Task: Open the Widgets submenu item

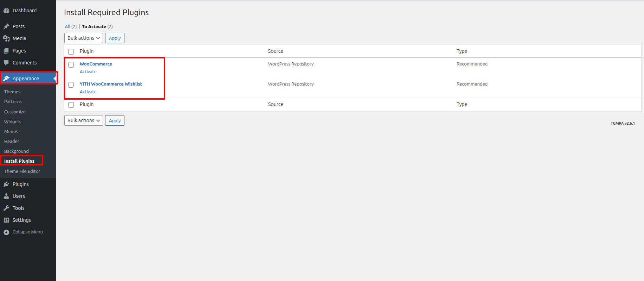Action: click(x=13, y=121)
